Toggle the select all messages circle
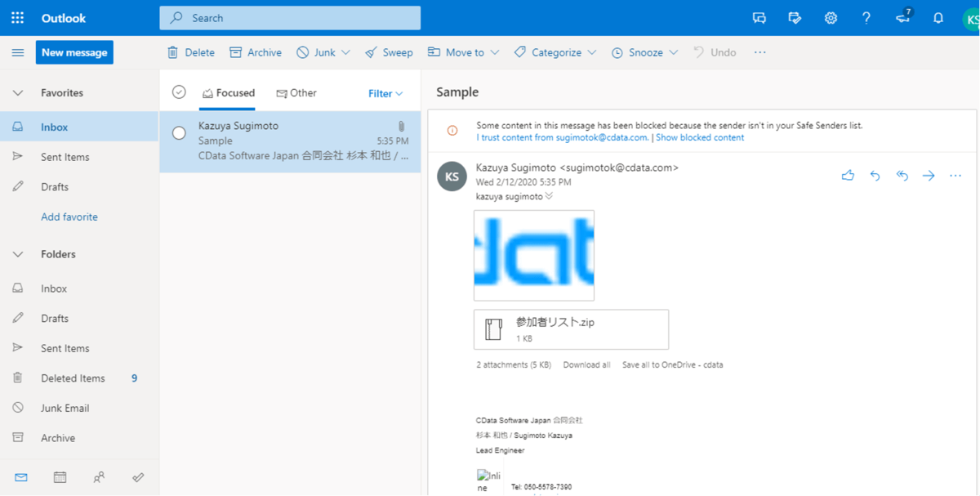The height and width of the screenshot is (496, 980). click(x=179, y=92)
